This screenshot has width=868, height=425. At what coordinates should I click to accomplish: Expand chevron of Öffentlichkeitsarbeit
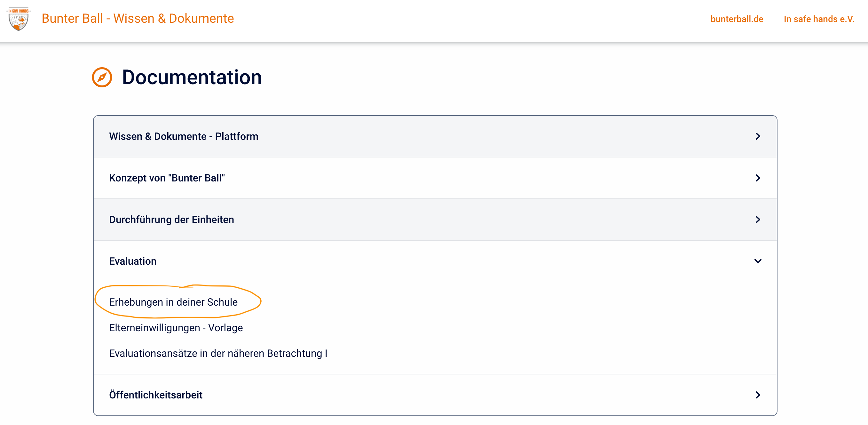pyautogui.click(x=757, y=395)
